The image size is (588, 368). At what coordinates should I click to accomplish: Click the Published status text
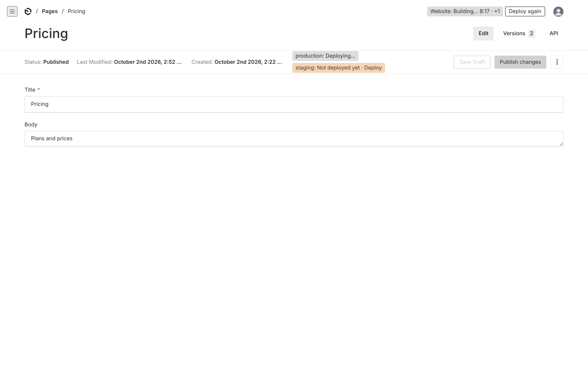[x=56, y=62]
